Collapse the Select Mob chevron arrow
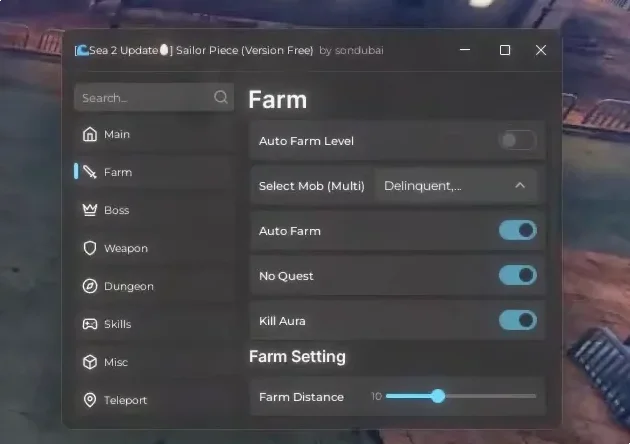This screenshot has width=630, height=444. 520,185
